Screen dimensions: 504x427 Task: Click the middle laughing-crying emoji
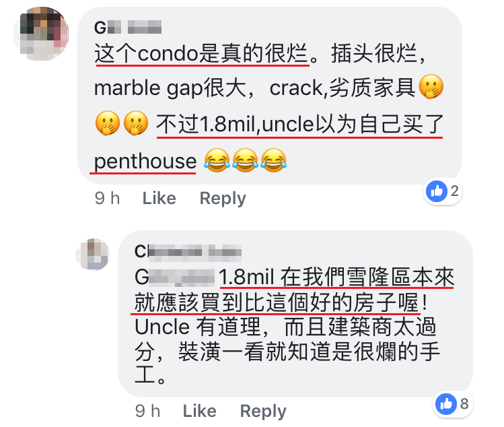click(245, 160)
